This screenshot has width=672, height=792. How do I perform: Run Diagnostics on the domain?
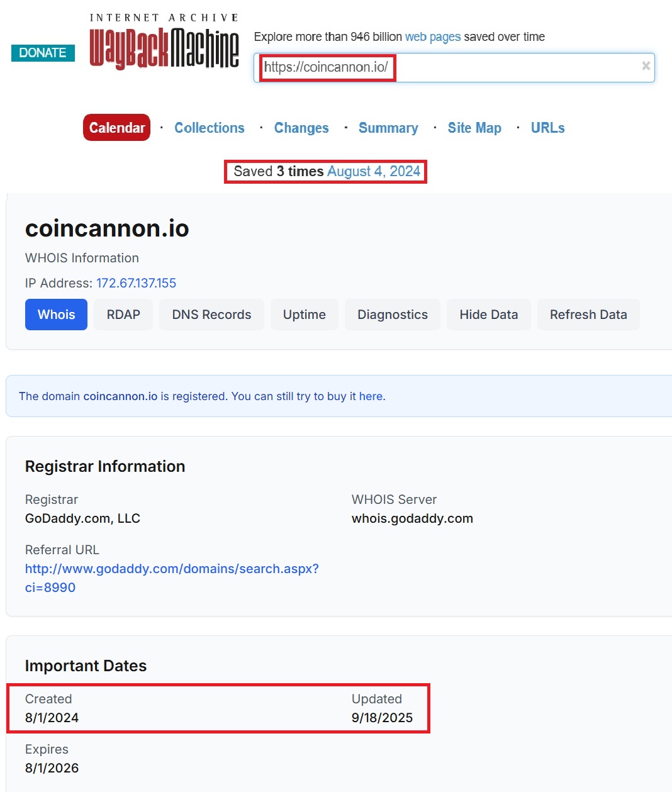(393, 315)
